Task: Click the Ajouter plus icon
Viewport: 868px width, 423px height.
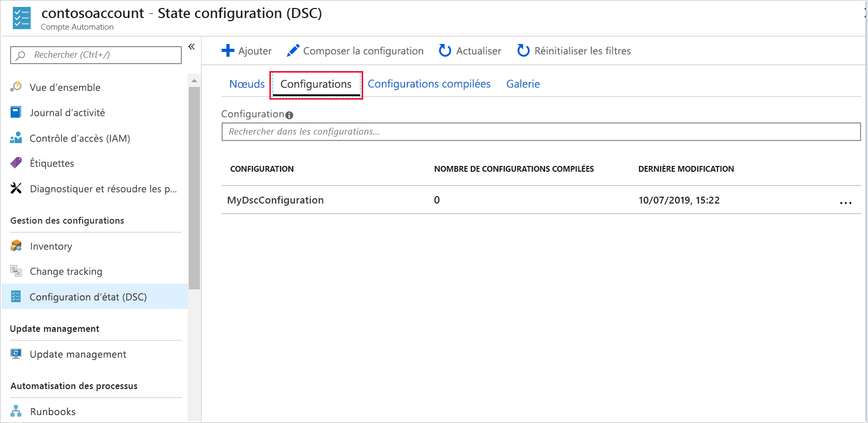Action: point(228,50)
